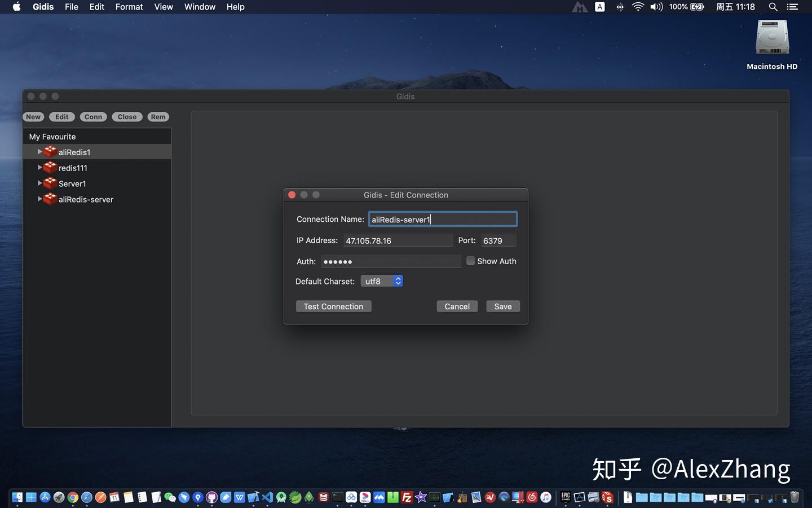Open Epic Games Launcher from the Dock
This screenshot has height=508, width=812.
coord(566,497)
